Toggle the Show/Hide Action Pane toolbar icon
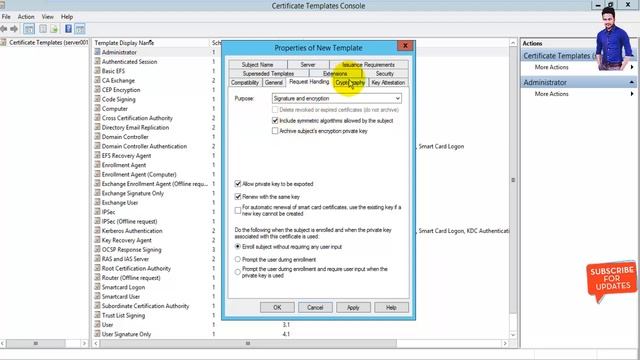Screen dimensions: 640x360 (x=80, y=29)
